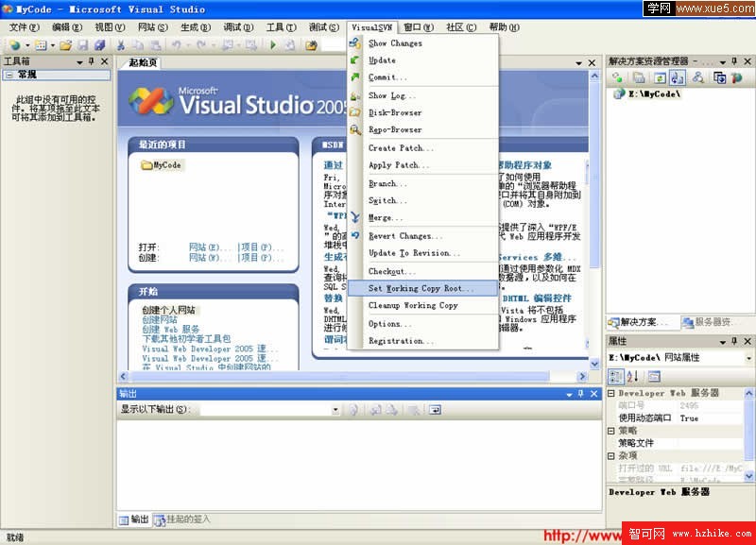
Task: Click the Refresh icon in Solution Explorer toolbar
Action: 660,77
